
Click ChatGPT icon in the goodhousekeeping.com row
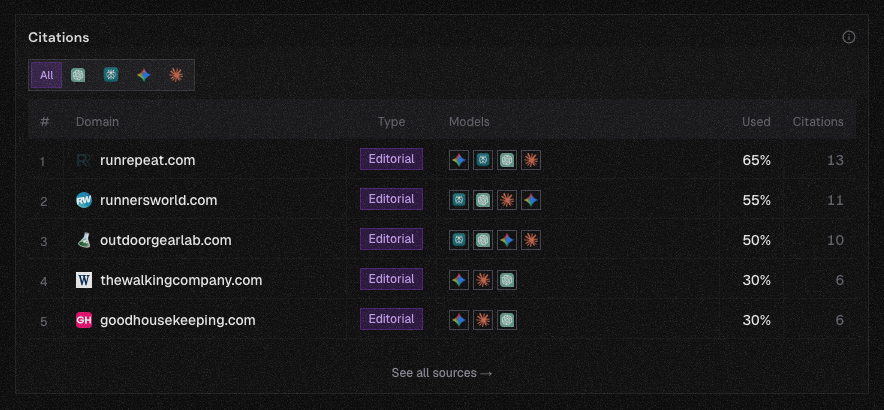point(507,320)
